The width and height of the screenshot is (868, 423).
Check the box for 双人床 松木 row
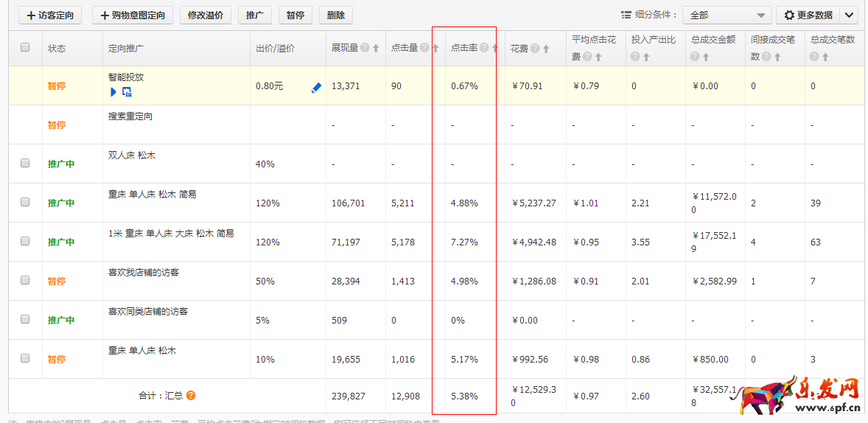tap(25, 163)
